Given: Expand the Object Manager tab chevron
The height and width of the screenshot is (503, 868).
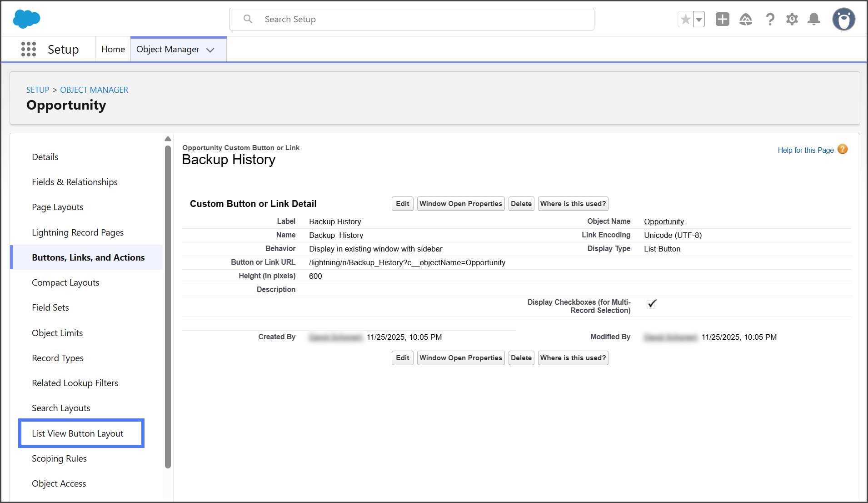Looking at the screenshot, I should tap(210, 50).
